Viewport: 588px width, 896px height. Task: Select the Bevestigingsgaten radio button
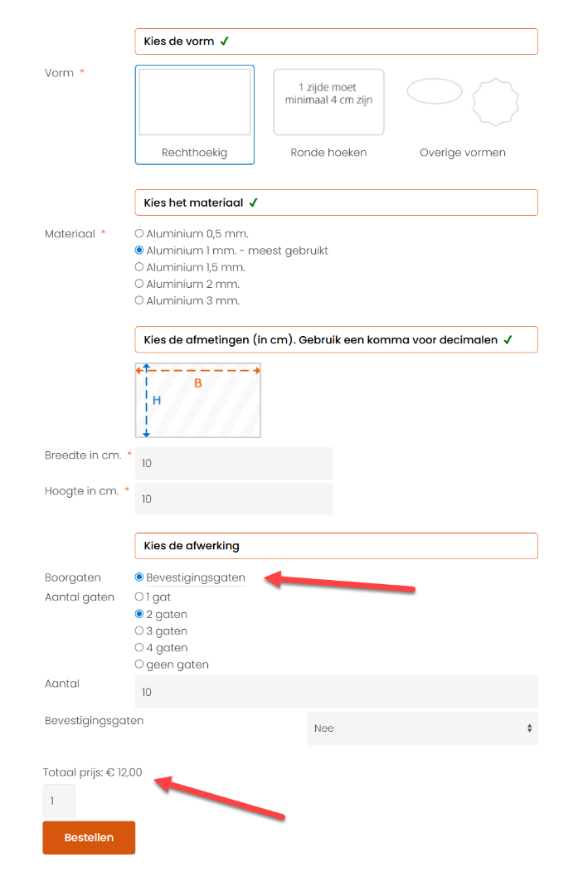139,577
